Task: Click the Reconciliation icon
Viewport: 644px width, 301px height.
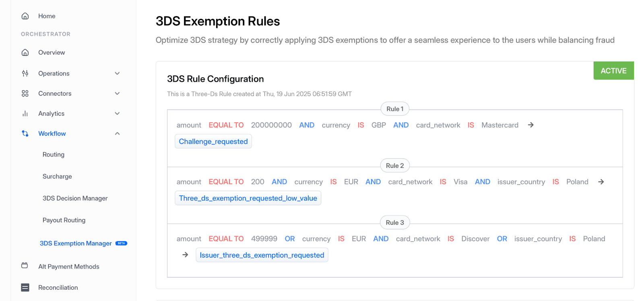Action: 25,288
